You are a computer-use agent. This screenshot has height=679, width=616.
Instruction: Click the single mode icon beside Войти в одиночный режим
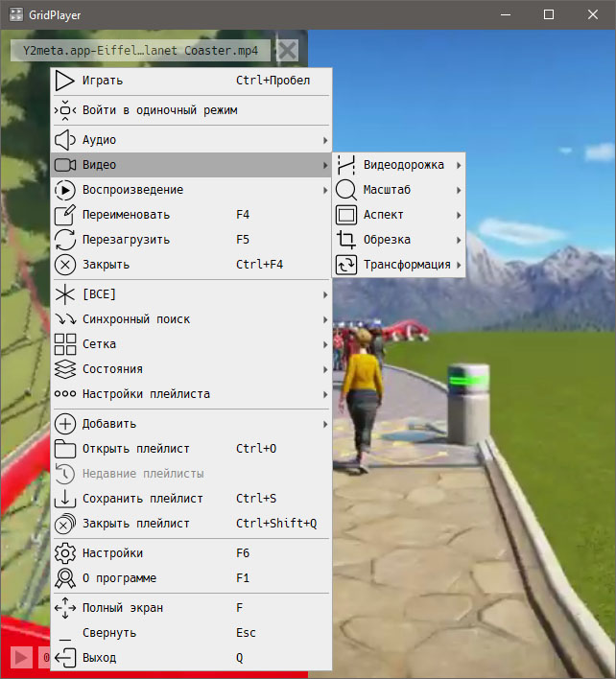click(65, 110)
